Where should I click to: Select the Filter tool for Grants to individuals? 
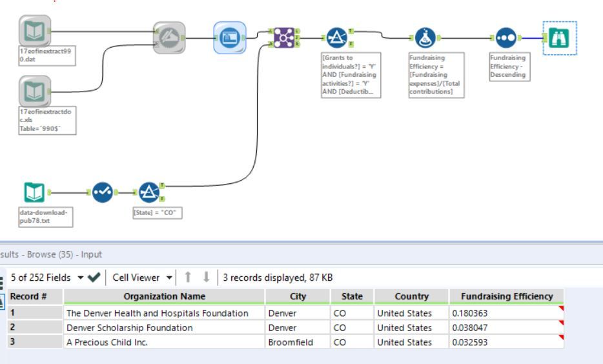[337, 37]
